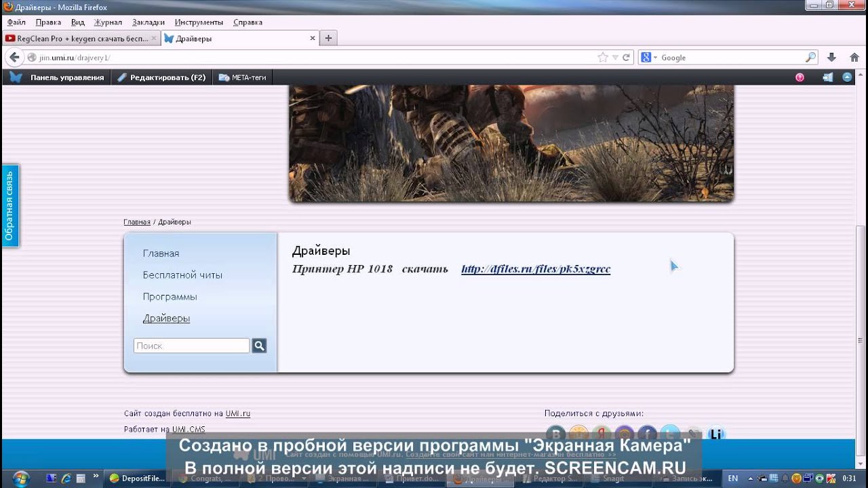Expand the address history dropdown arrow
The image size is (868, 488).
[x=615, y=58]
